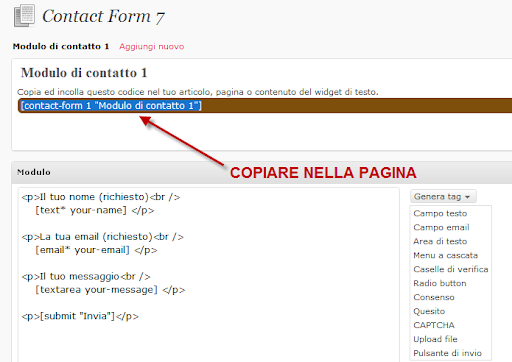Image resolution: width=512 pixels, height=362 pixels.
Task: Click the [textarea your-message] code line
Action: (x=110, y=290)
